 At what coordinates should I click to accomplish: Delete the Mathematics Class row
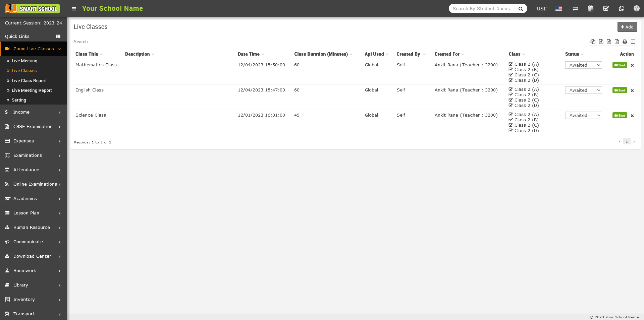click(632, 66)
